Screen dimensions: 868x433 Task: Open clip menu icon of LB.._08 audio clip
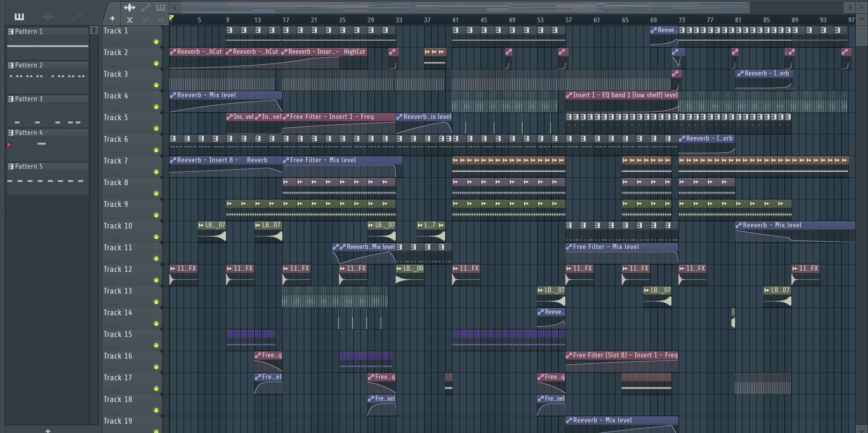(399, 269)
